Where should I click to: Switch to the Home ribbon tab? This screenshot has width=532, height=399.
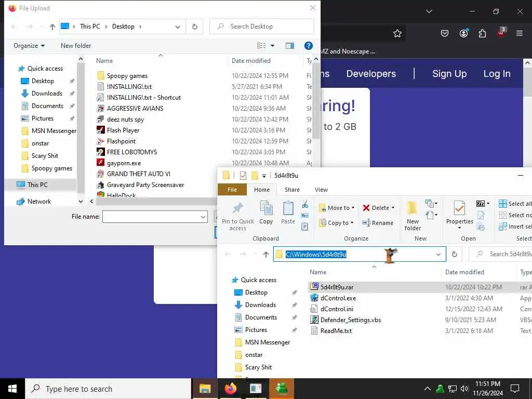pyautogui.click(x=262, y=190)
